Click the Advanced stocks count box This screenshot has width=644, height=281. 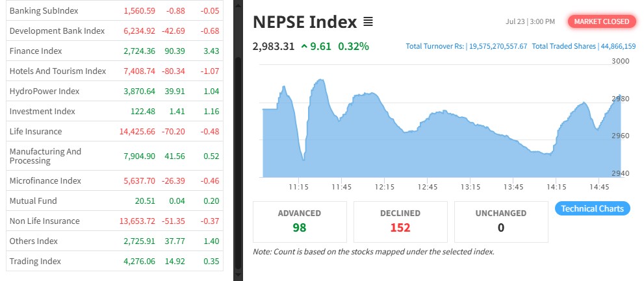300,221
